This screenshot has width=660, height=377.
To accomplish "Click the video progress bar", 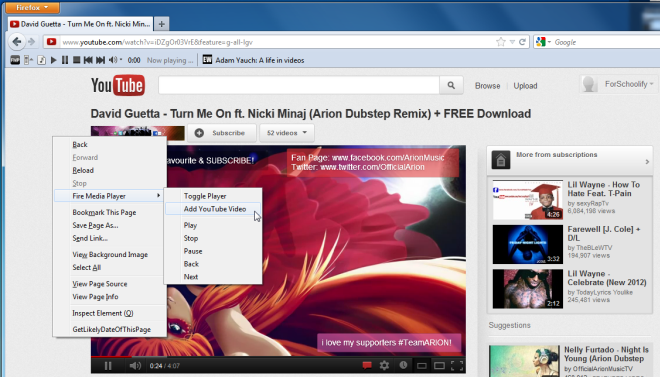I will coord(278,356).
